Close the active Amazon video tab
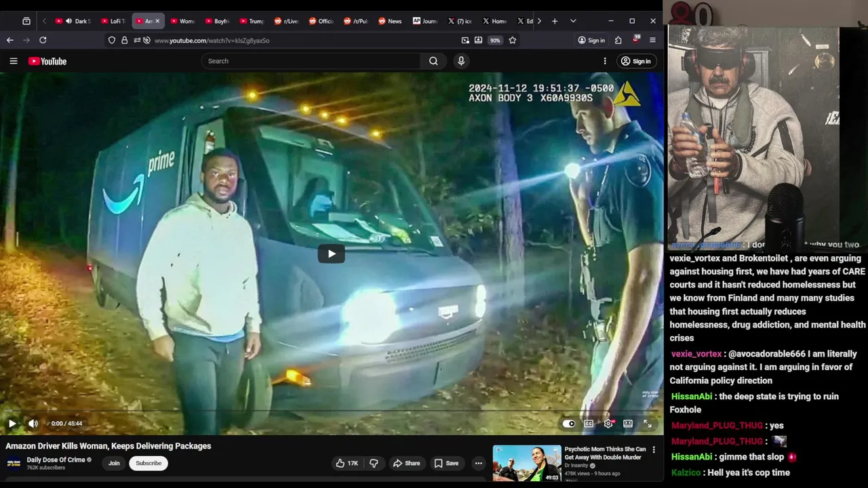This screenshot has height=488, width=868. pyautogui.click(x=157, y=21)
